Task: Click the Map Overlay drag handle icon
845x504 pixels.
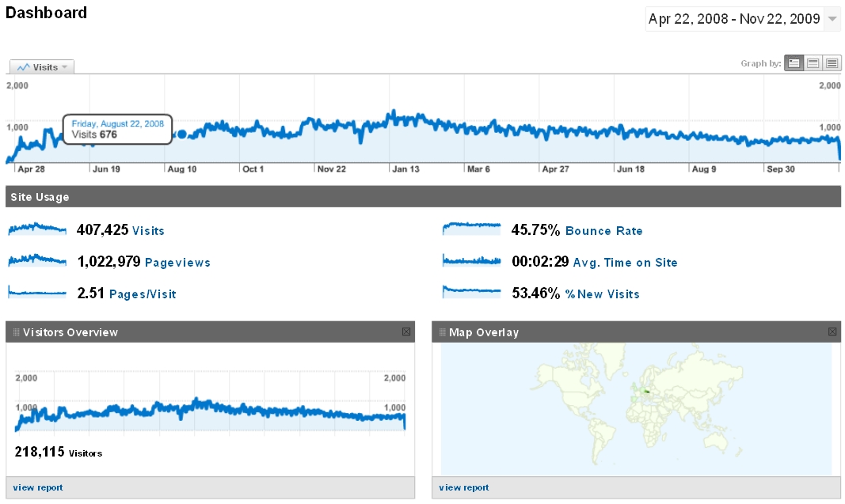Action: click(x=443, y=332)
